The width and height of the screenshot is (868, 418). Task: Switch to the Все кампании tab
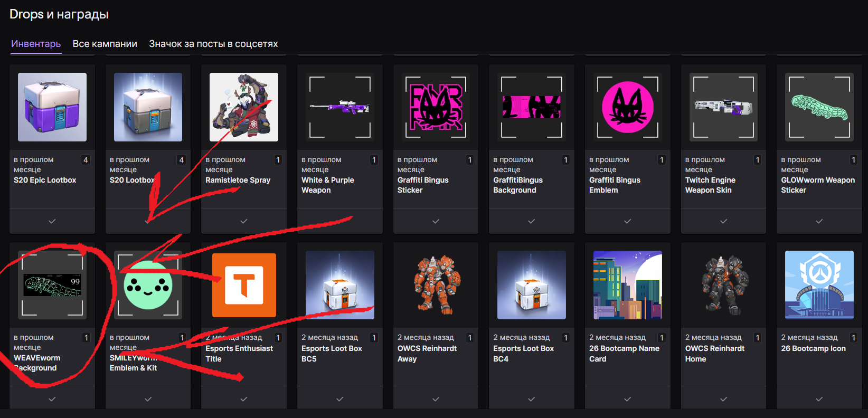pyautogui.click(x=105, y=44)
